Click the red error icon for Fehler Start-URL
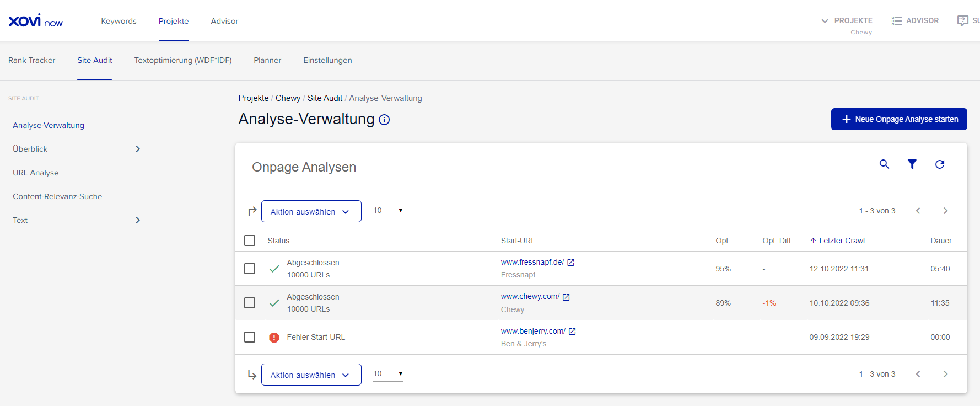 pos(274,337)
